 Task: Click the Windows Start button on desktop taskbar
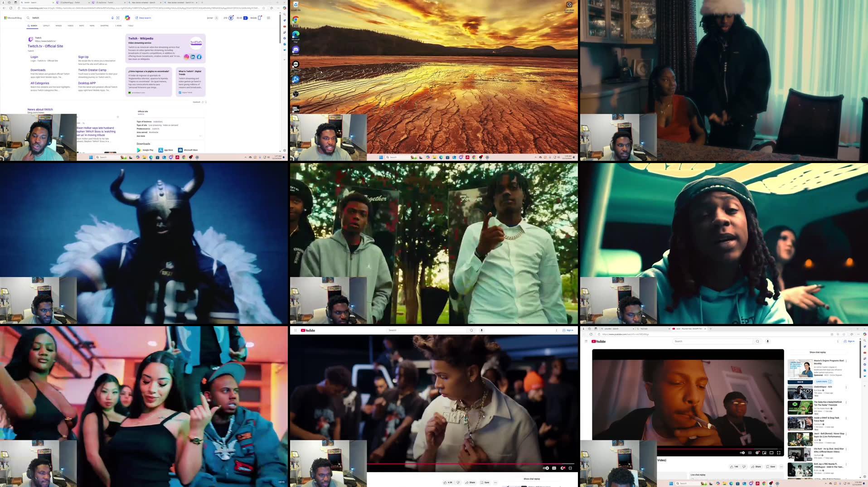pyautogui.click(x=381, y=157)
